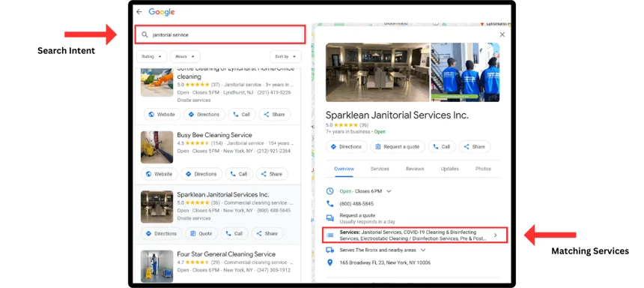Viewport: 644px width, 288px height.
Task: Click Quote in the Sparklean list result
Action: click(201, 233)
